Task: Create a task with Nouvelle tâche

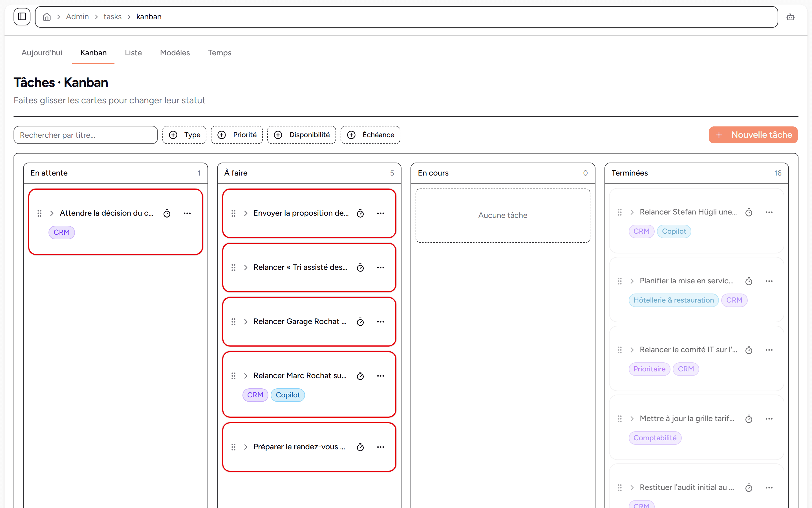Action: coord(753,135)
